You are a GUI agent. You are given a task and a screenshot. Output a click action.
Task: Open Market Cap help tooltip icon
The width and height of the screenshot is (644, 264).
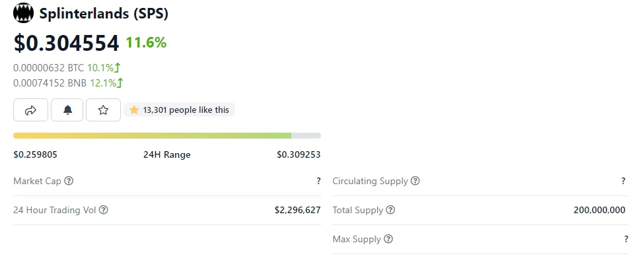pos(69,181)
